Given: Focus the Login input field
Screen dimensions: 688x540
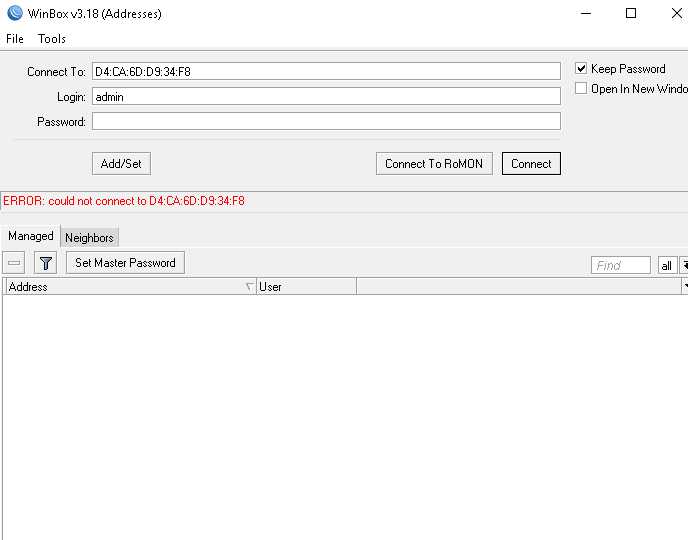Looking at the screenshot, I should (x=326, y=96).
